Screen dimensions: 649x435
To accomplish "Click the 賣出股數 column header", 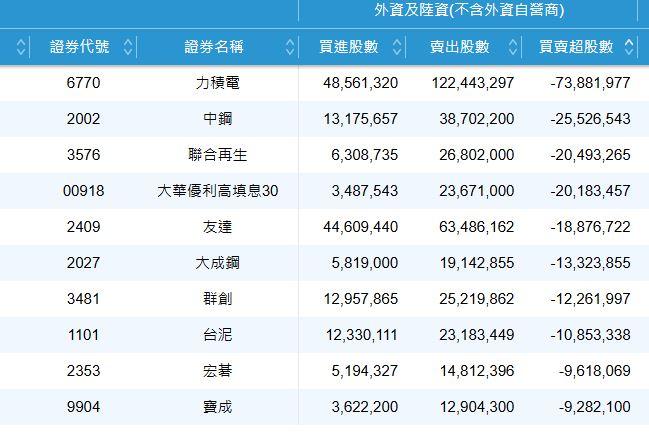I will coord(460,47).
